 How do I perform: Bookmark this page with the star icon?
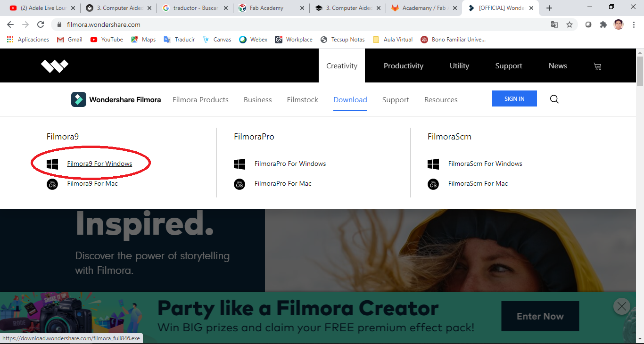click(x=570, y=25)
